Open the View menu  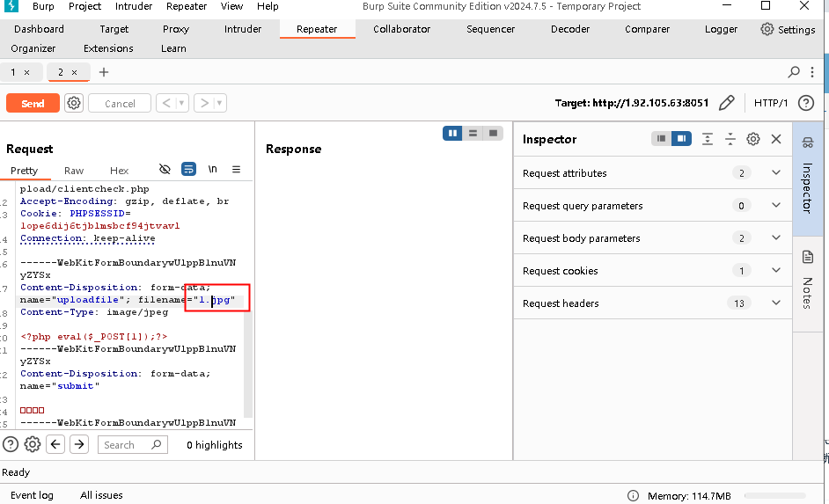point(231,6)
